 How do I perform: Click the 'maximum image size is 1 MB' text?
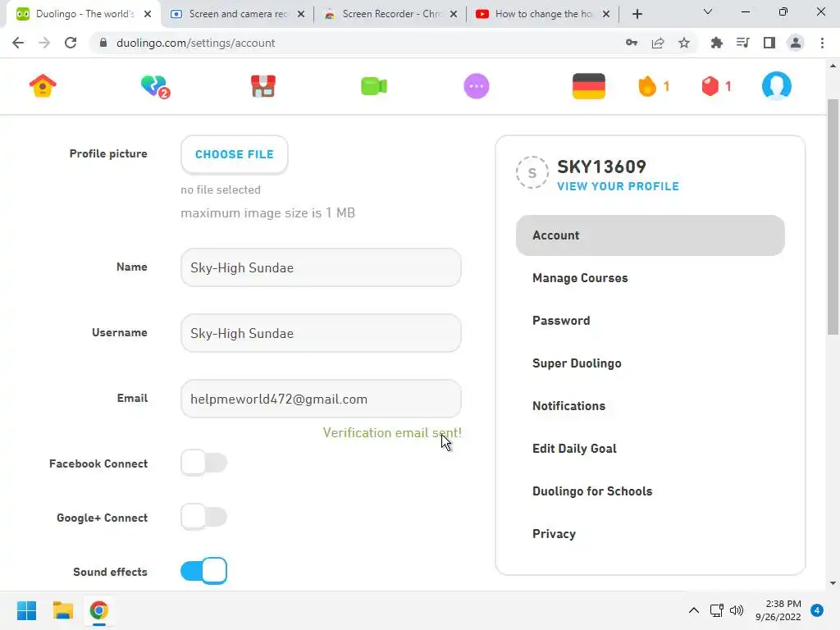pyautogui.click(x=268, y=213)
